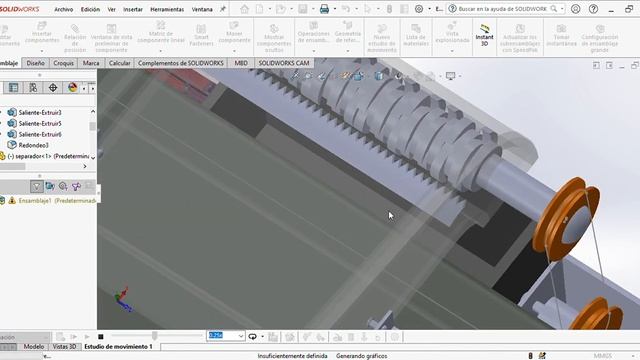Switch to the Marca tab
The image size is (640, 360).
(91, 63)
